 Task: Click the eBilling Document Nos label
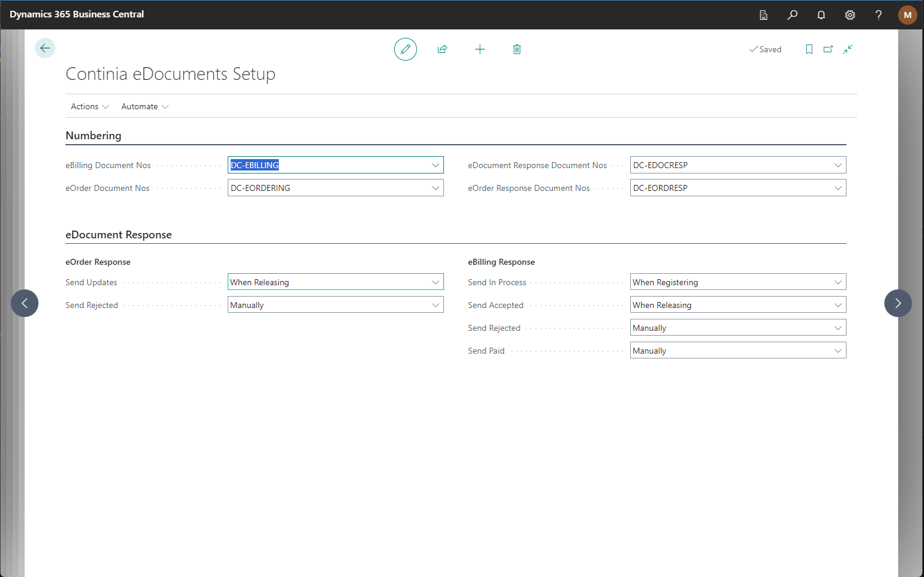[x=108, y=165]
